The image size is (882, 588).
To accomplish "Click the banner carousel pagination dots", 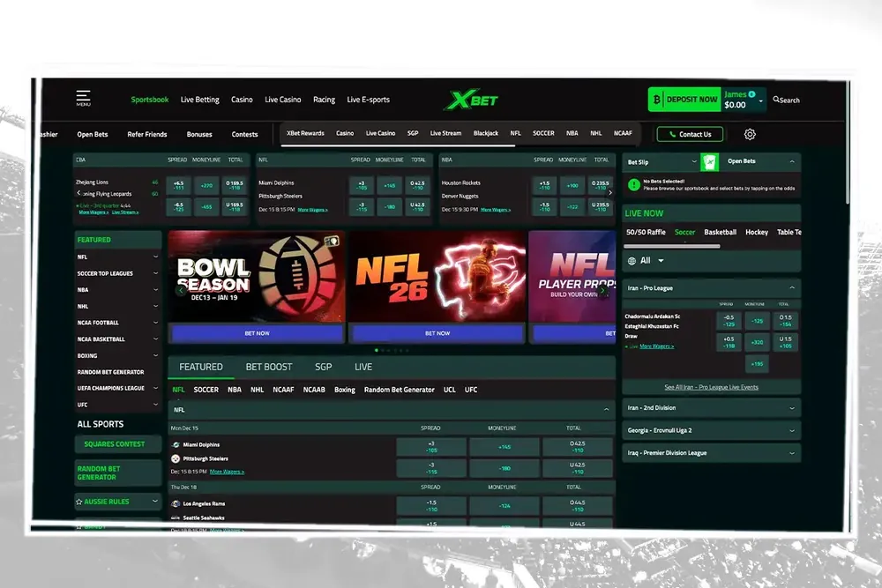I will [392, 350].
